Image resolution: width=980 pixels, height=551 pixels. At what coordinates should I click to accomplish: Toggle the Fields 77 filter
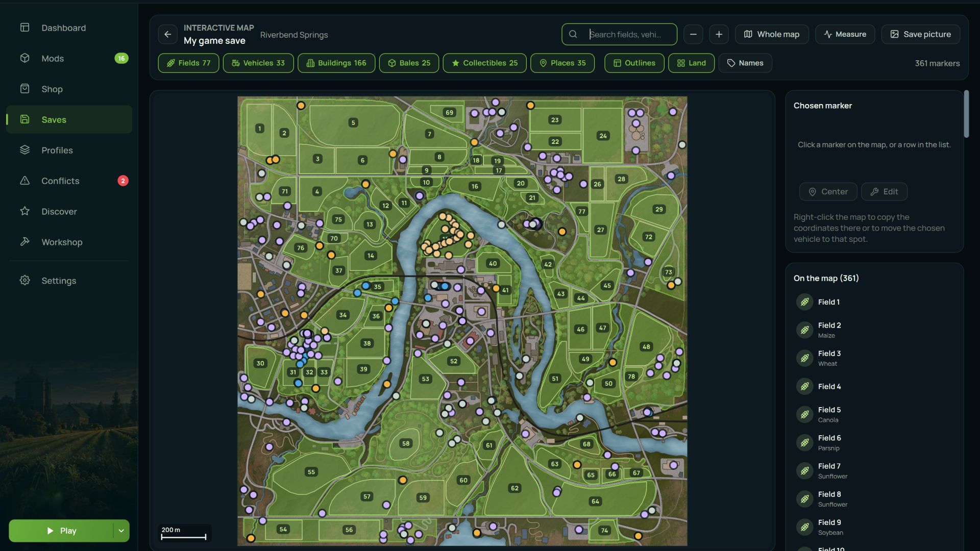(188, 63)
